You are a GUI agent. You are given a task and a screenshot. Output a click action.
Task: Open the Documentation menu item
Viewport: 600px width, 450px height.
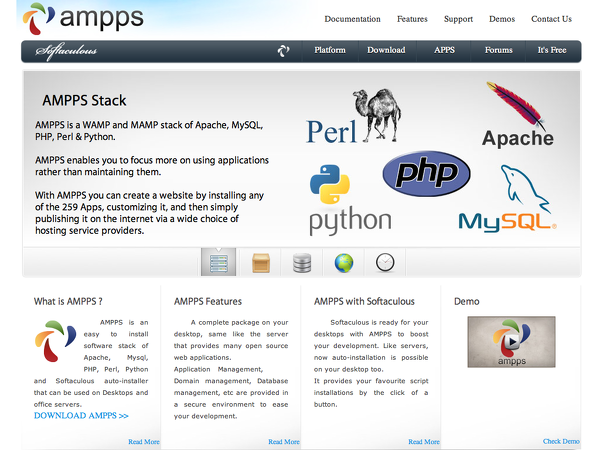[x=352, y=19]
